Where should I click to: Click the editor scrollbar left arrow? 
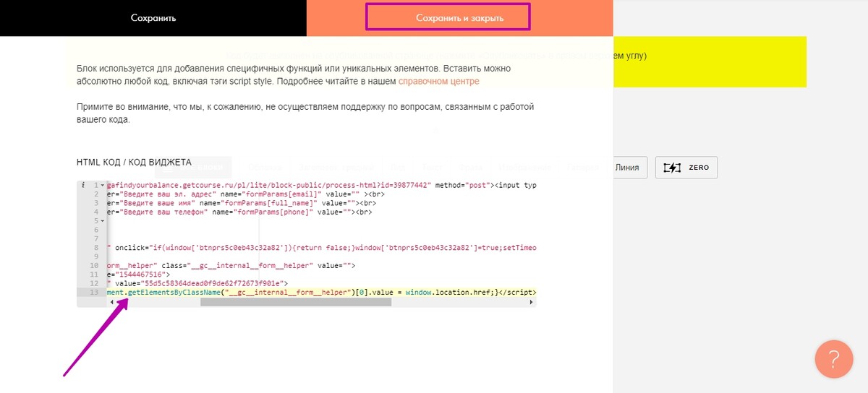(111, 302)
